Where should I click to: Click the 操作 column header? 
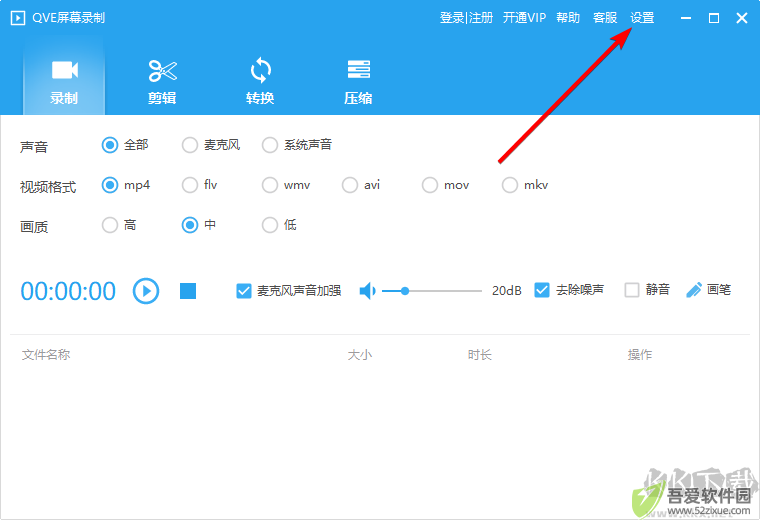pos(640,355)
